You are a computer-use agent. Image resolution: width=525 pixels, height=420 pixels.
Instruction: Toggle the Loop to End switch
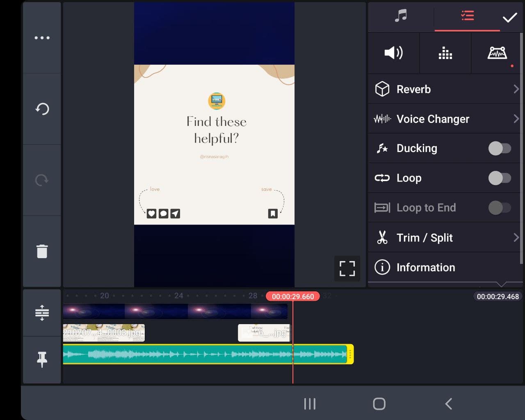pos(499,208)
